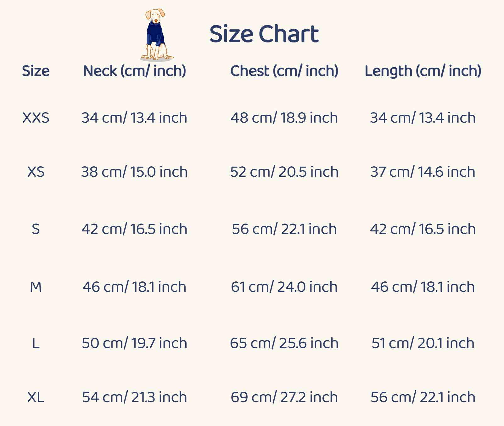
Task: Click the XS size row label
Action: pyautogui.click(x=36, y=172)
